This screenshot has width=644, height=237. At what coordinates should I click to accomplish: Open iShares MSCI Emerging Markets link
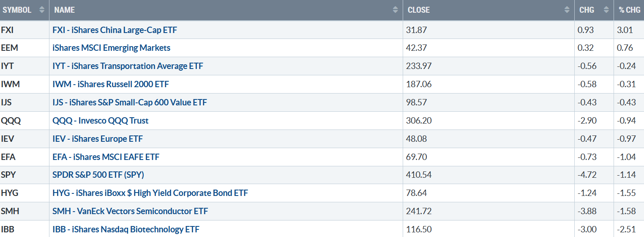coord(112,48)
